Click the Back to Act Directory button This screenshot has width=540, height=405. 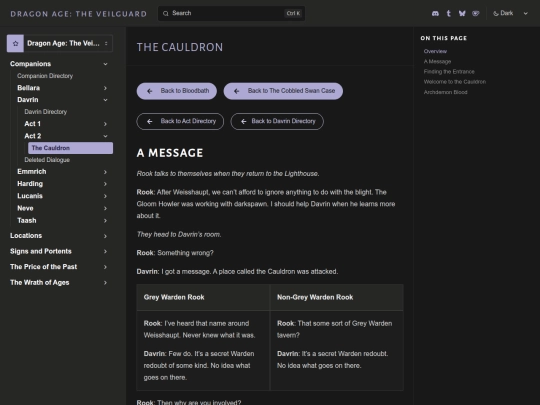pos(180,121)
